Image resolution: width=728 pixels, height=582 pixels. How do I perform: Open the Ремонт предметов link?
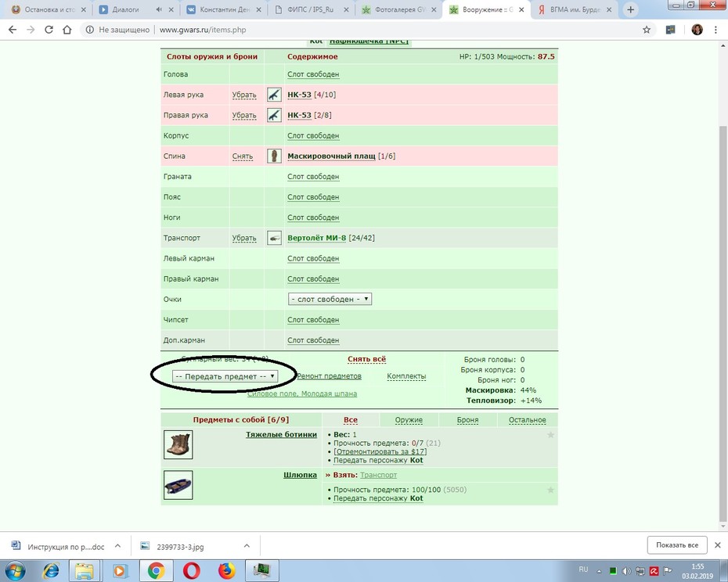(329, 376)
